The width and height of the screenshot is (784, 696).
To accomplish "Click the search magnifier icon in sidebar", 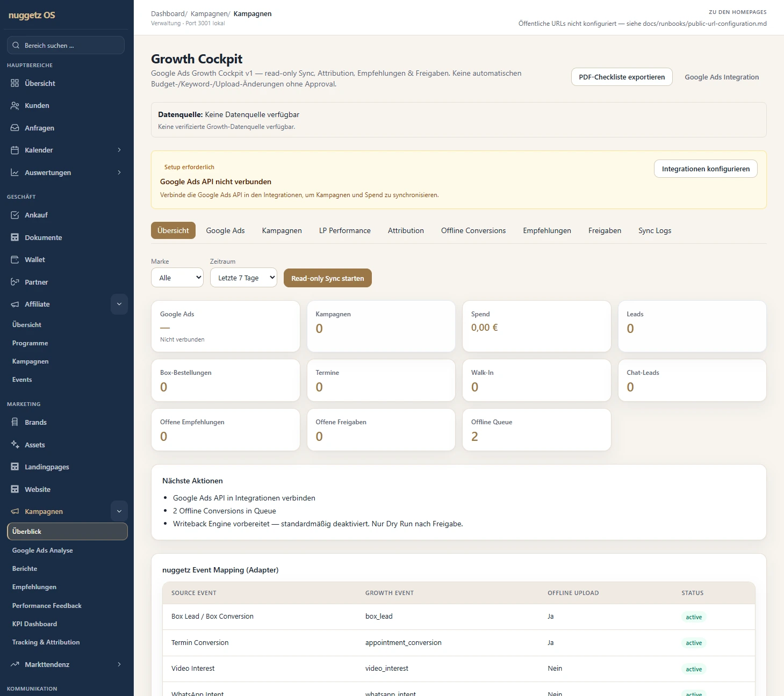I will pos(16,45).
